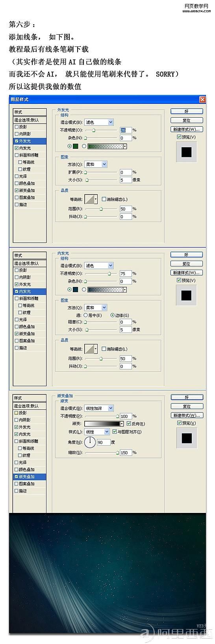Click the preview thumbnail in 渐变叠加 dialog
The width and height of the screenshot is (215, 644).
(x=186, y=438)
